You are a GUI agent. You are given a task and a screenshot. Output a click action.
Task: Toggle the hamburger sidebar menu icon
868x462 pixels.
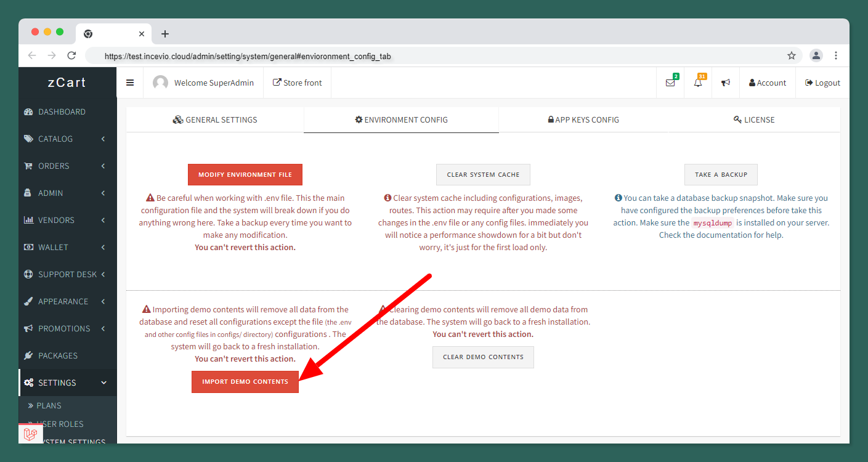[x=130, y=83]
